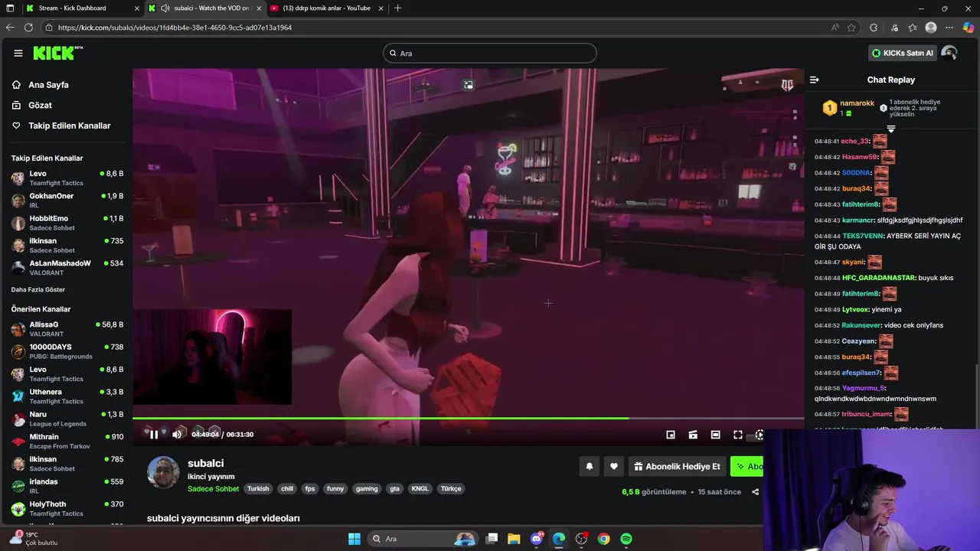Open File Explorer from taskbar
The height and width of the screenshot is (551, 980).
[514, 539]
